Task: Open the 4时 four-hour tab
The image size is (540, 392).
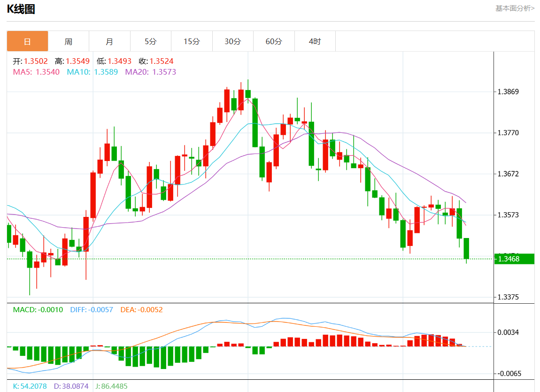Action: pos(315,41)
